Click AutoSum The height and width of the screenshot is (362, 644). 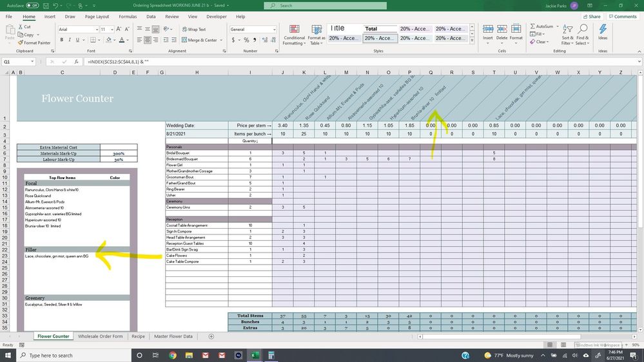[542, 26]
